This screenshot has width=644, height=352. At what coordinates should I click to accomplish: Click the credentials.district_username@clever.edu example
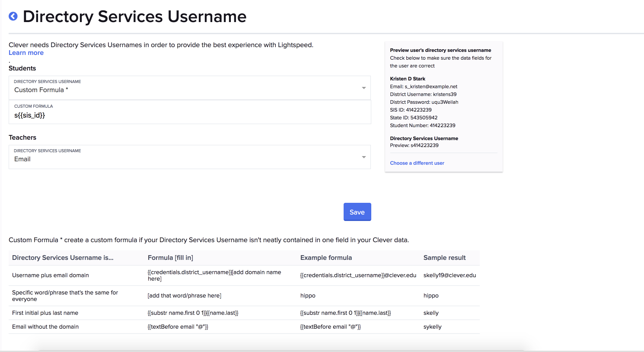click(x=358, y=275)
